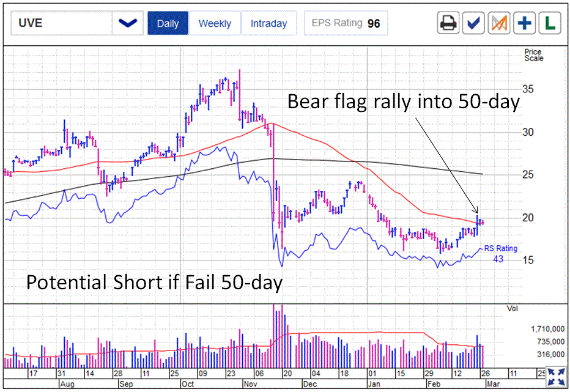Viewport: 570px width, 392px height.
Task: Click the Dec month label
Action: (x=310, y=384)
